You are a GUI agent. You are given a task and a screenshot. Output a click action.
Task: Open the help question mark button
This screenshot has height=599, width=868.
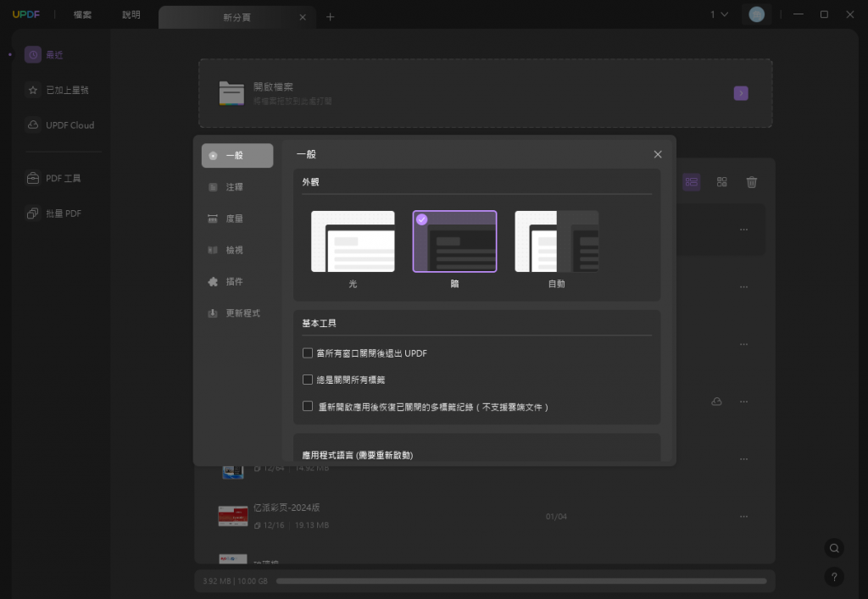834,577
